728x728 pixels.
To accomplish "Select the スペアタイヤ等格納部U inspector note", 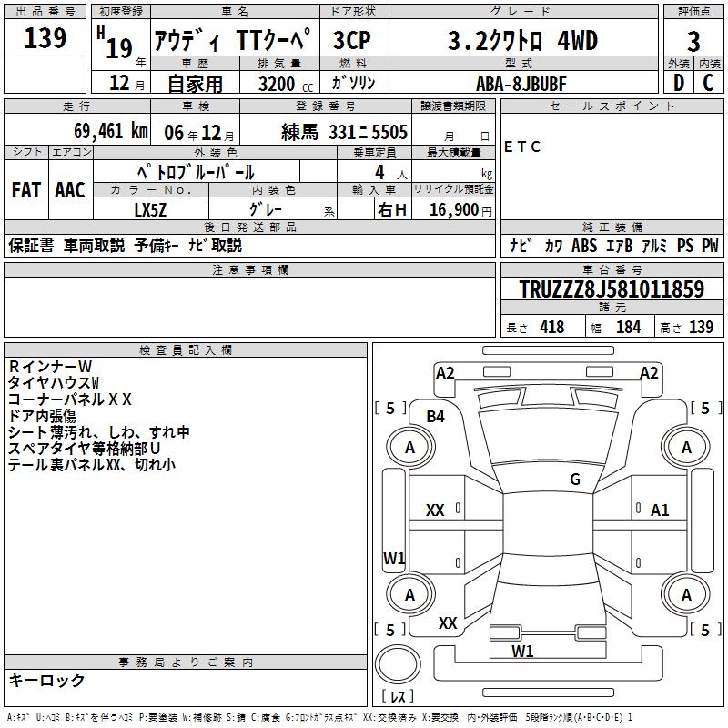I will point(85,449).
